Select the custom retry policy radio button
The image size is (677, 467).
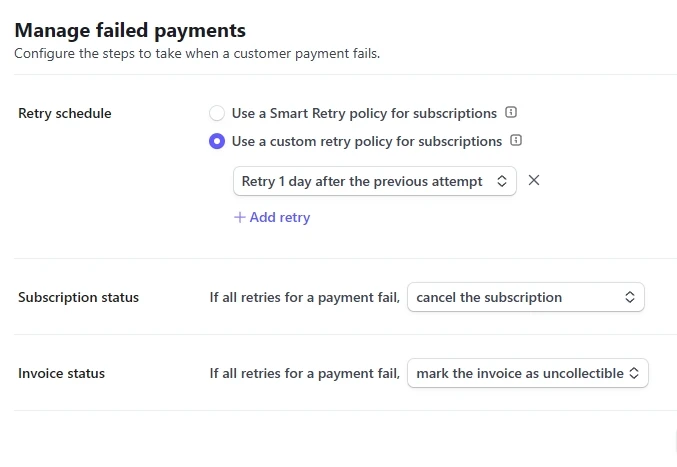tap(217, 142)
